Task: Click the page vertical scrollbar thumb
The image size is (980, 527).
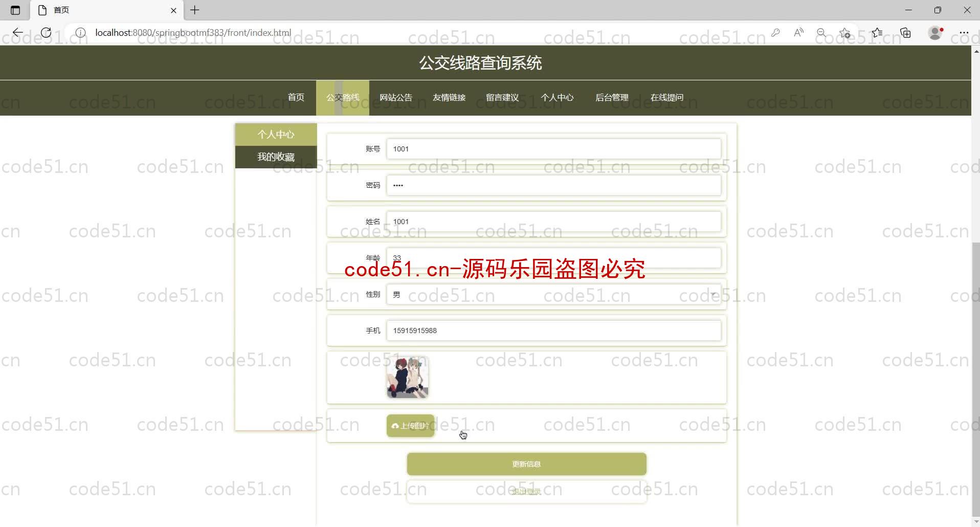Action: pyautogui.click(x=976, y=379)
